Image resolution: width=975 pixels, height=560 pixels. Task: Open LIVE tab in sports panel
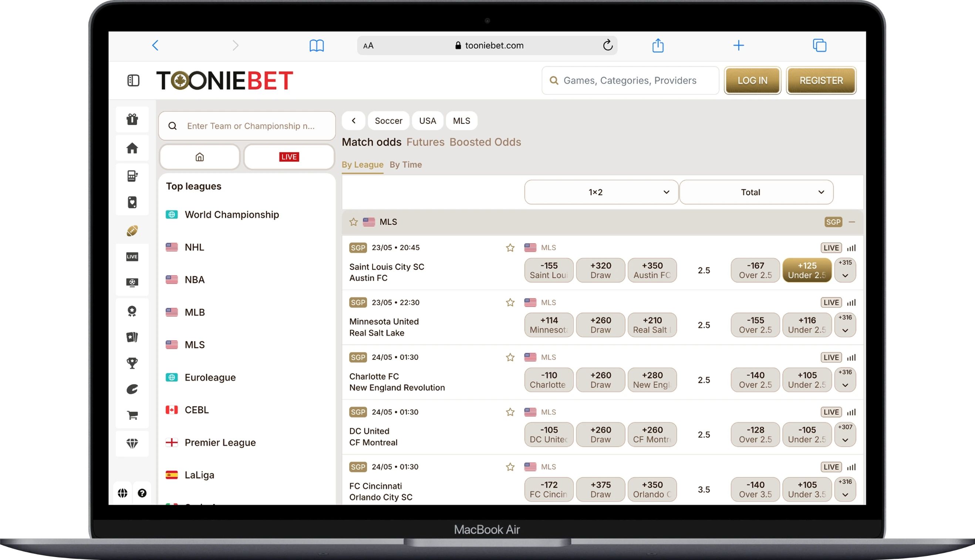(x=289, y=157)
